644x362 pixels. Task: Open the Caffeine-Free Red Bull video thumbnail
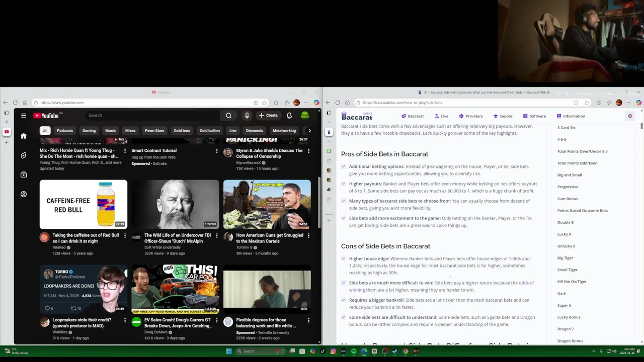[84, 205]
